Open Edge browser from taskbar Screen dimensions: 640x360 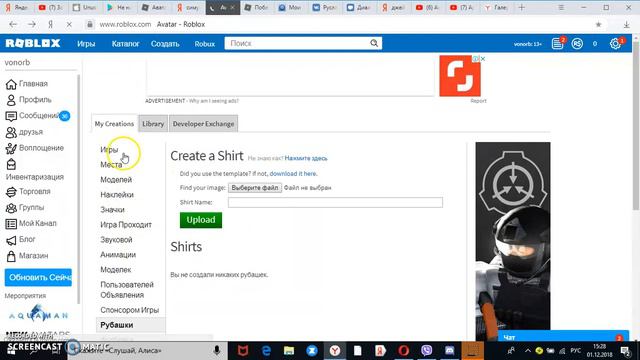tap(266, 351)
